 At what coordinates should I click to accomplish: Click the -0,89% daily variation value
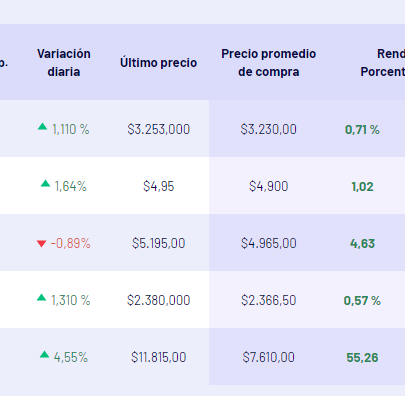tap(70, 243)
